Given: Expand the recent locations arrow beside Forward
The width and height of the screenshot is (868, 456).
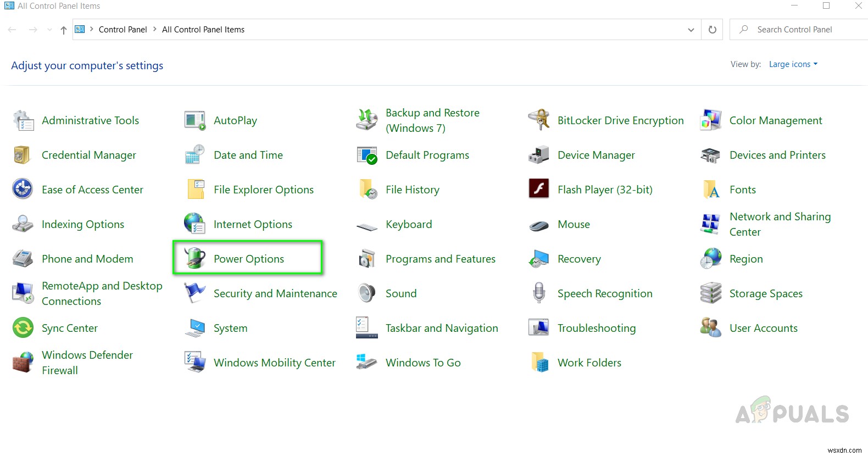Looking at the screenshot, I should 49,30.
